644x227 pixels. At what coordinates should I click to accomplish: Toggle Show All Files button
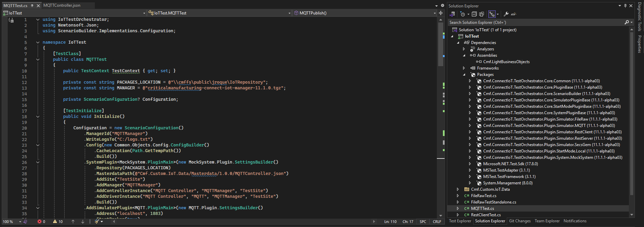[482, 14]
